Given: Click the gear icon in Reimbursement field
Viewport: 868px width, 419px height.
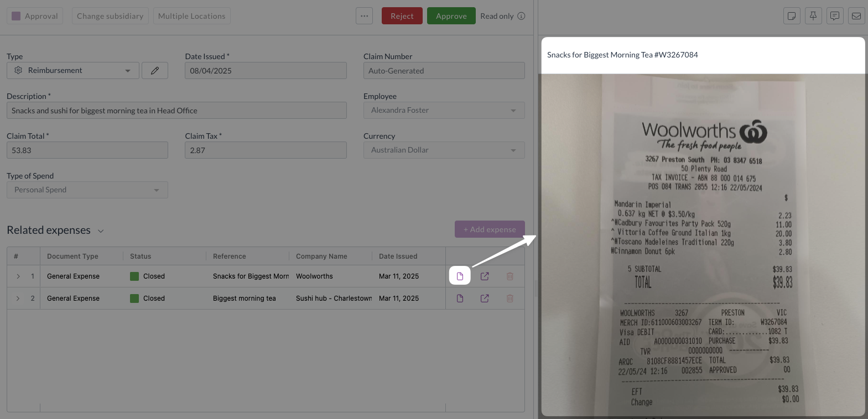Looking at the screenshot, I should [x=18, y=70].
